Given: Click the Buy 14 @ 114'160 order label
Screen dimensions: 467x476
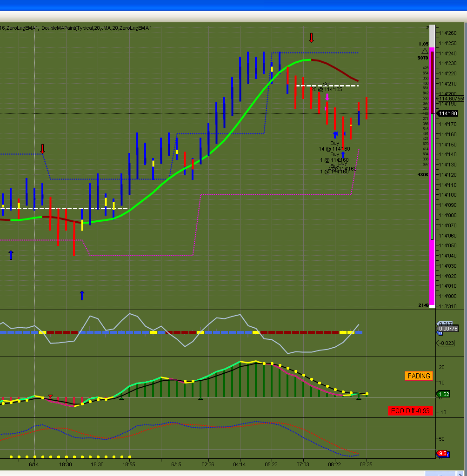Looking at the screenshot, I should pyautogui.click(x=334, y=146).
